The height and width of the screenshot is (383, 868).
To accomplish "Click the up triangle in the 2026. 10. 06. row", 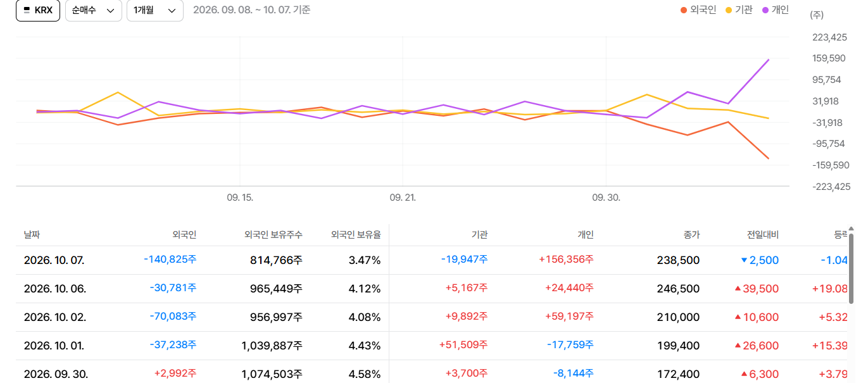I will tap(738, 289).
